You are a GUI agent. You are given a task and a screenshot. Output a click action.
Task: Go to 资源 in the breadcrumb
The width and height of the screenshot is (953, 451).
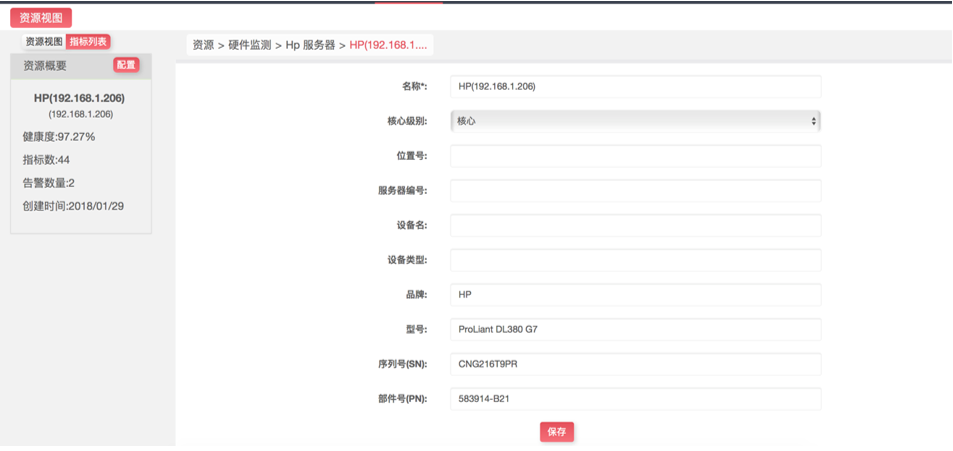[203, 45]
